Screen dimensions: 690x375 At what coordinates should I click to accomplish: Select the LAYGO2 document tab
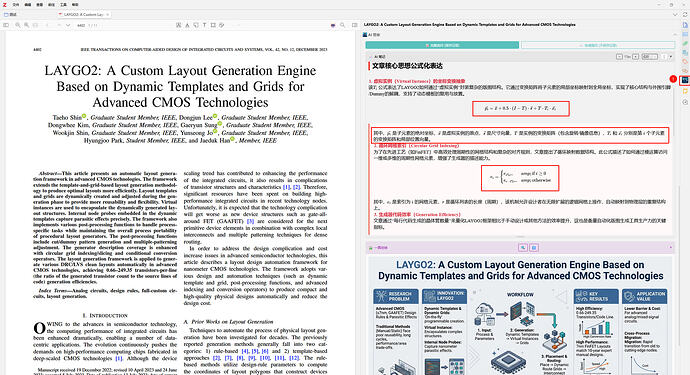click(x=83, y=15)
